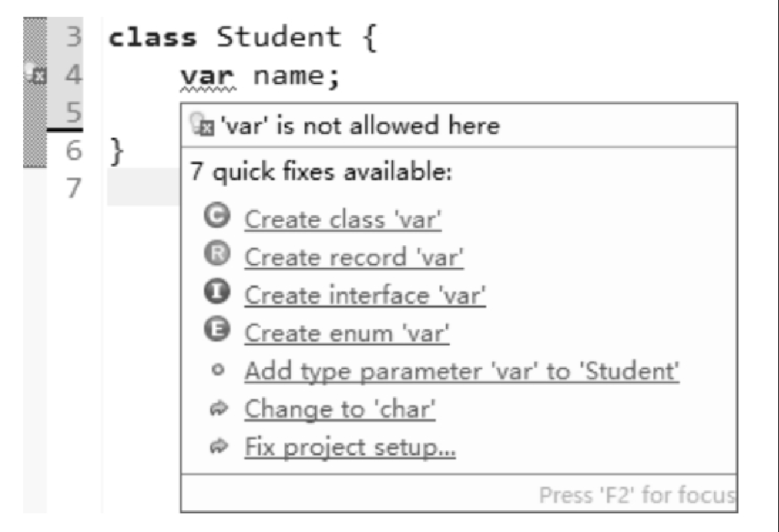
Task: Click line number 6 in the gutter
Action: coord(74,150)
